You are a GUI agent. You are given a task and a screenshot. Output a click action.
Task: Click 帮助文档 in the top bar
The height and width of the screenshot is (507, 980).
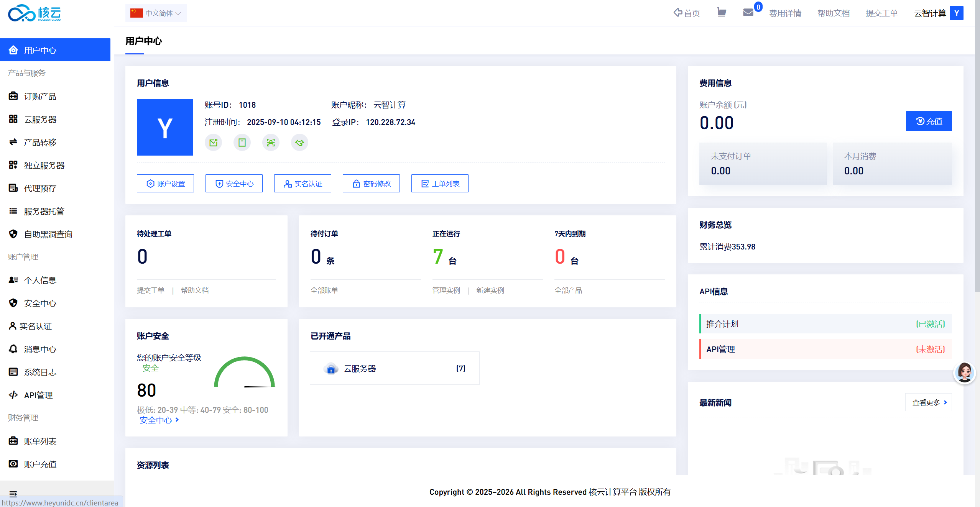coord(834,13)
